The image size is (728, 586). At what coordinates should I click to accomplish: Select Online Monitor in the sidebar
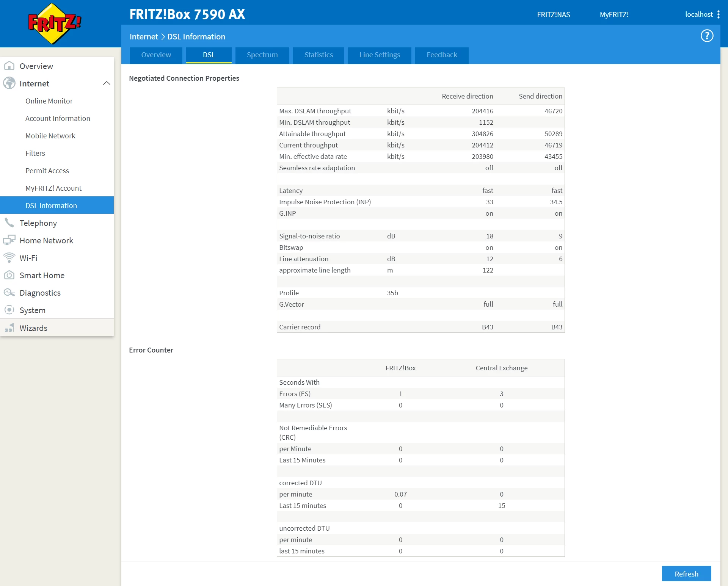tap(49, 101)
